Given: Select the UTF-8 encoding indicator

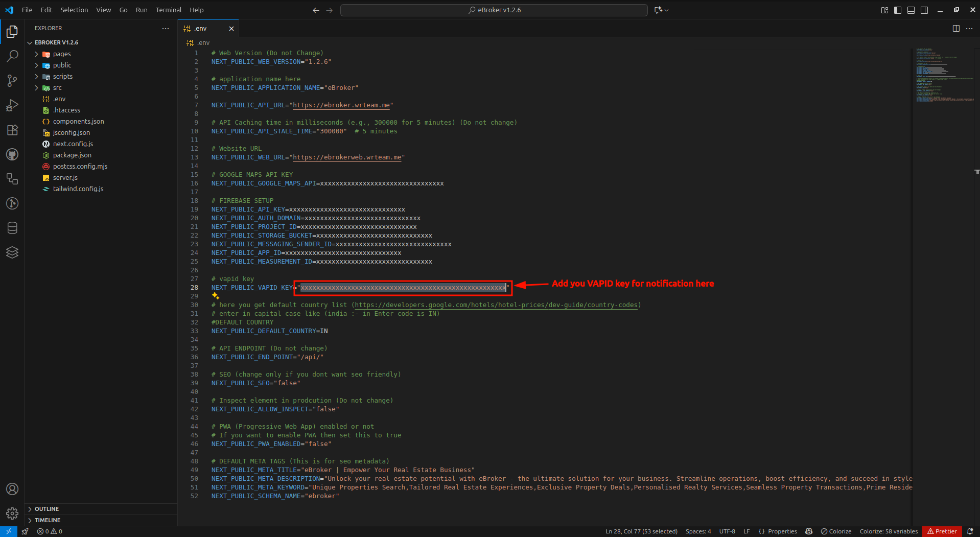Looking at the screenshot, I should point(727,531).
